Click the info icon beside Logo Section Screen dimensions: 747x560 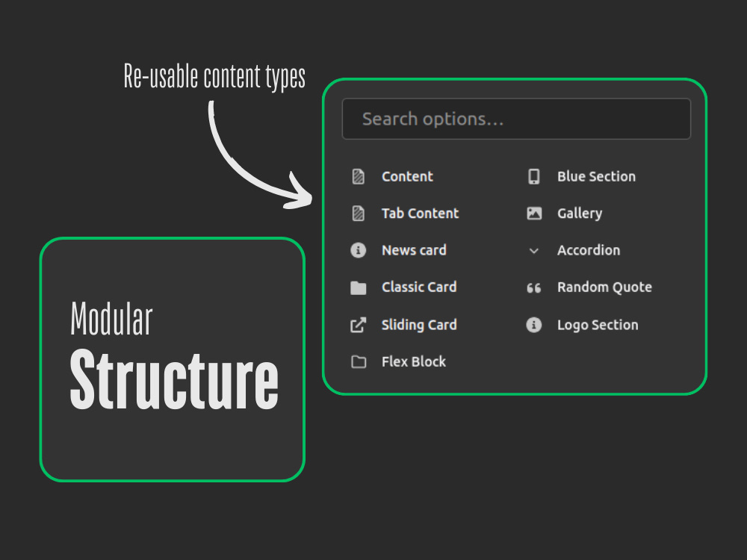pos(534,325)
